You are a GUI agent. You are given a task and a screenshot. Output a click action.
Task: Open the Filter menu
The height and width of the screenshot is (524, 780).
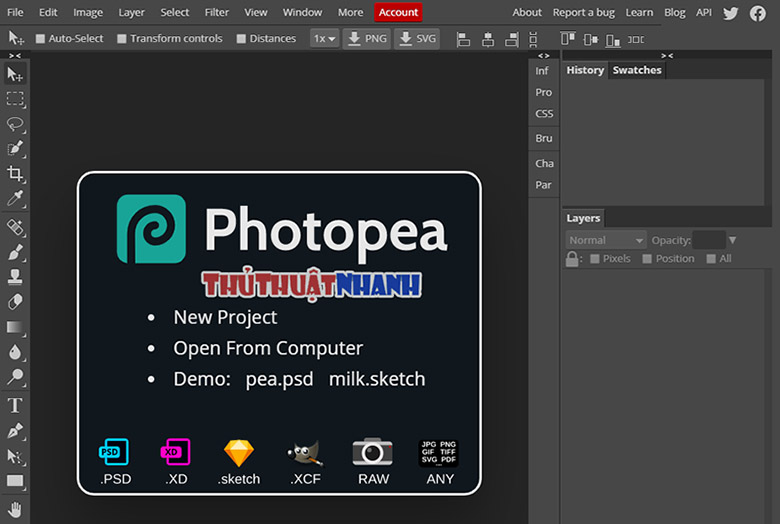click(x=217, y=12)
